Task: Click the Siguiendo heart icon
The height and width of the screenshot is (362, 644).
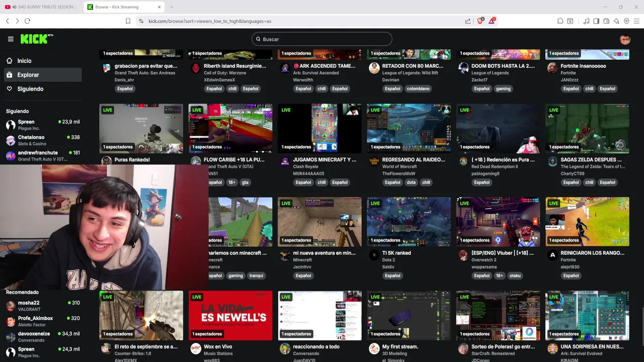Action: (9, 89)
